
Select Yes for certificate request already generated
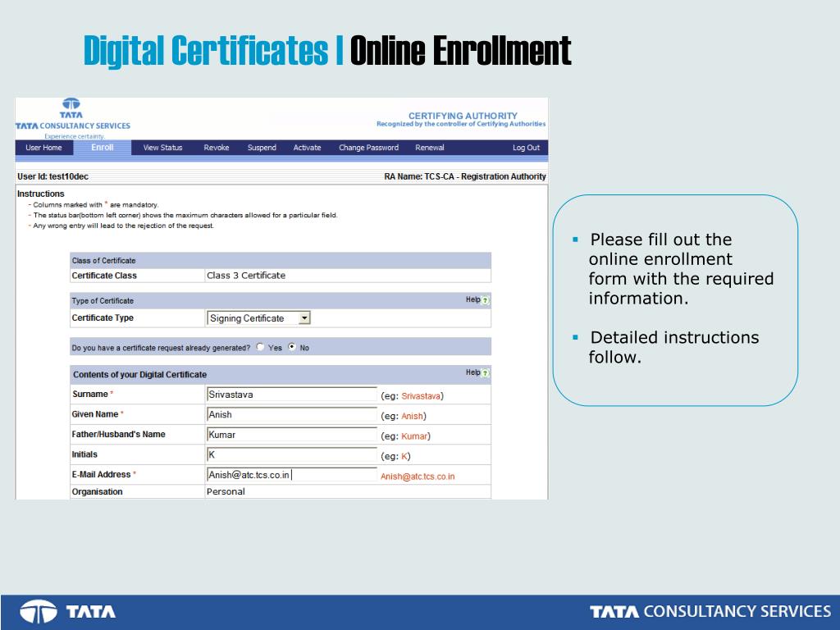tap(260, 347)
